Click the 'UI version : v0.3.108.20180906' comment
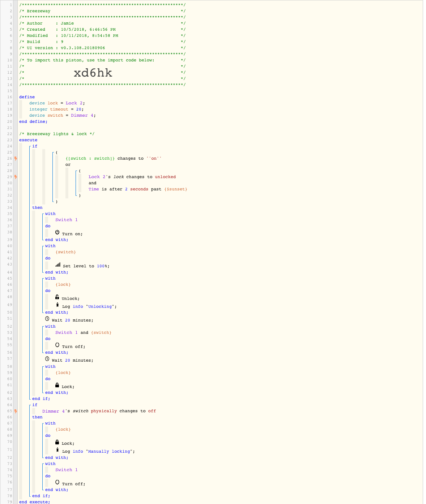The image size is (426, 504). (x=102, y=48)
